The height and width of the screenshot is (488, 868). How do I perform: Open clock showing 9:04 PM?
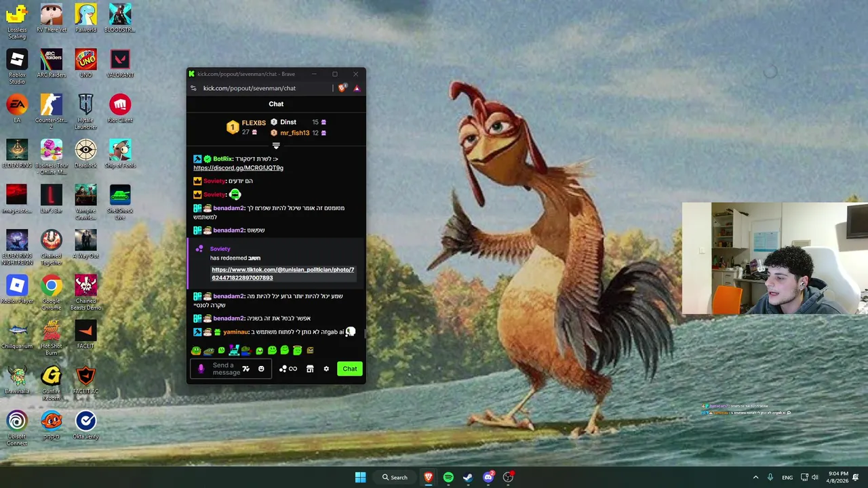click(x=839, y=477)
